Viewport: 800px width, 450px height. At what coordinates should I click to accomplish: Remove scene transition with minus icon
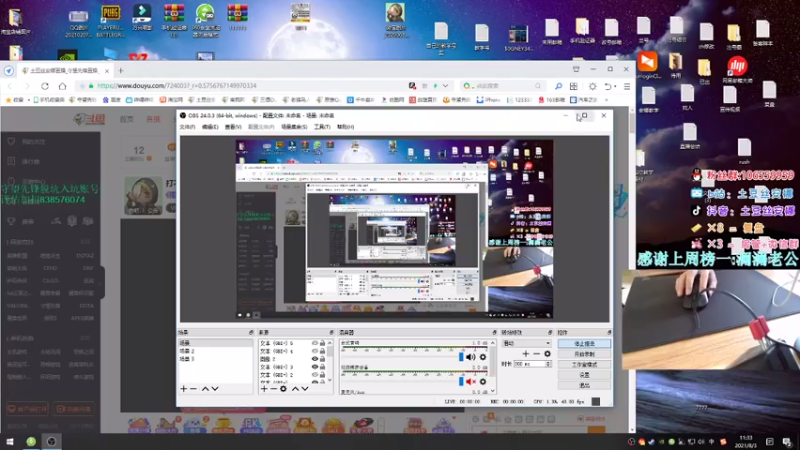coord(536,354)
